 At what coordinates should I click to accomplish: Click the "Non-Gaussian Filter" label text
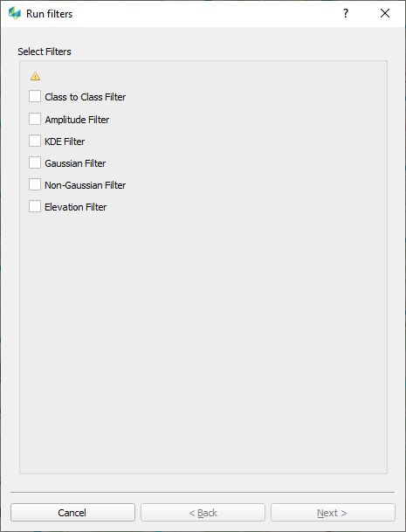(x=86, y=185)
